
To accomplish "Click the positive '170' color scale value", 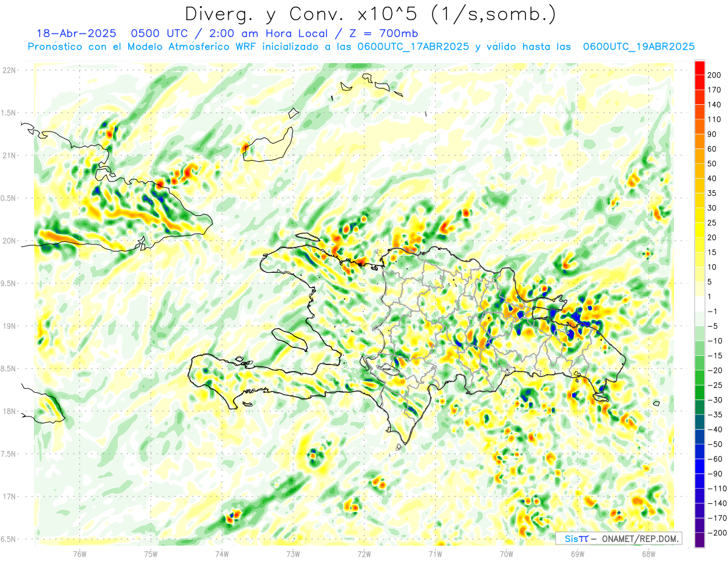I will point(715,90).
